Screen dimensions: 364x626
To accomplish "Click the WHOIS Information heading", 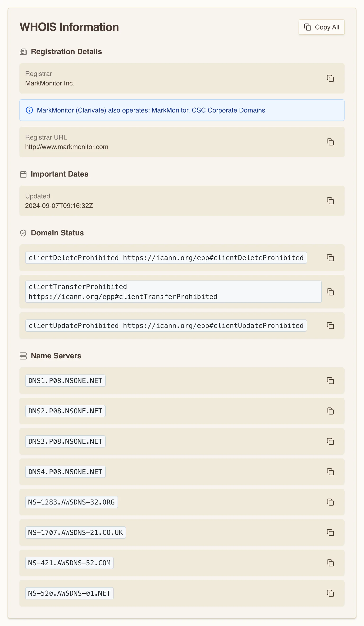I will [x=69, y=27].
